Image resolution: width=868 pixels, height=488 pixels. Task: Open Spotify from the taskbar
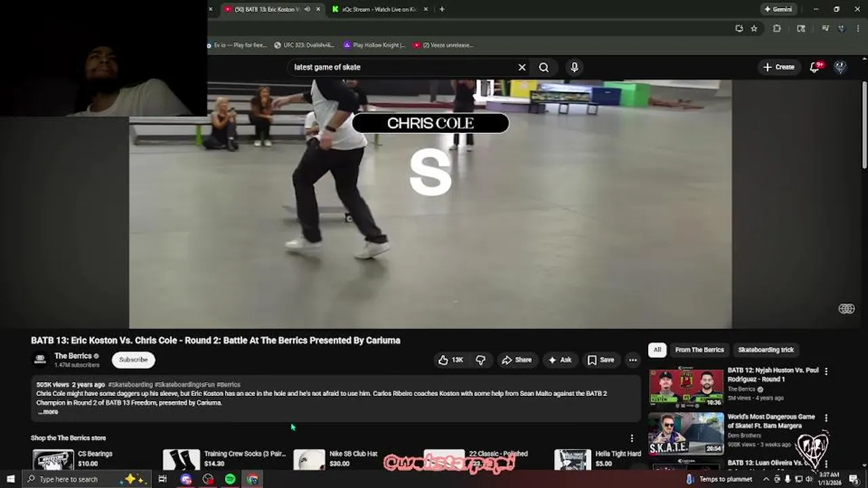point(230,479)
